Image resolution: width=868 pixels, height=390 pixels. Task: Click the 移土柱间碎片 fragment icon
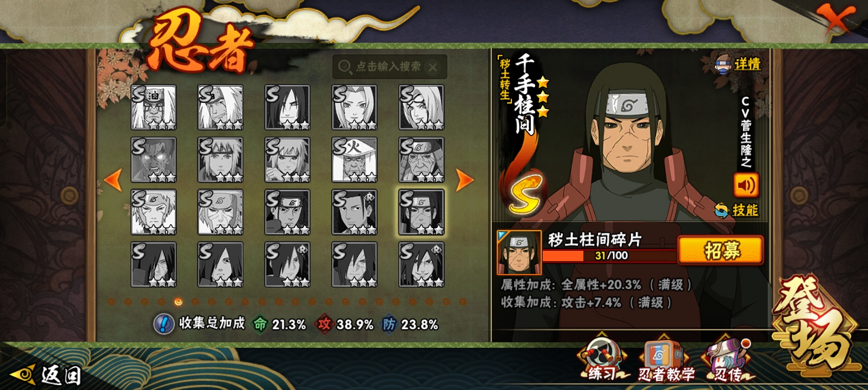click(x=519, y=252)
